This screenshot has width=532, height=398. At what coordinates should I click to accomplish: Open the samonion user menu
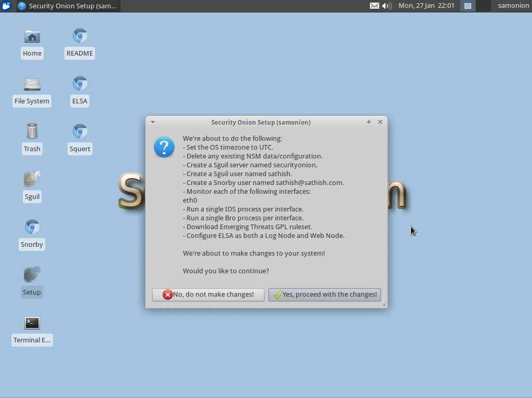[513, 6]
